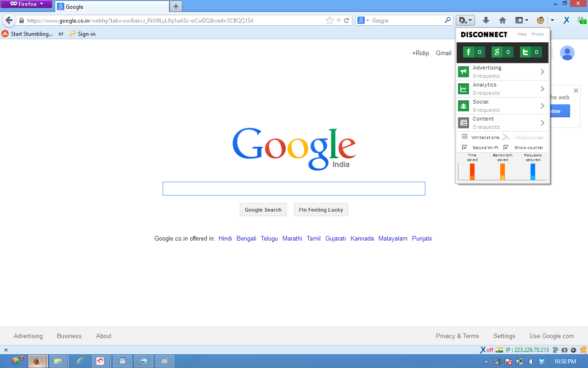Reload the current page
Viewport: 588px width, 368px height.
coord(347,20)
